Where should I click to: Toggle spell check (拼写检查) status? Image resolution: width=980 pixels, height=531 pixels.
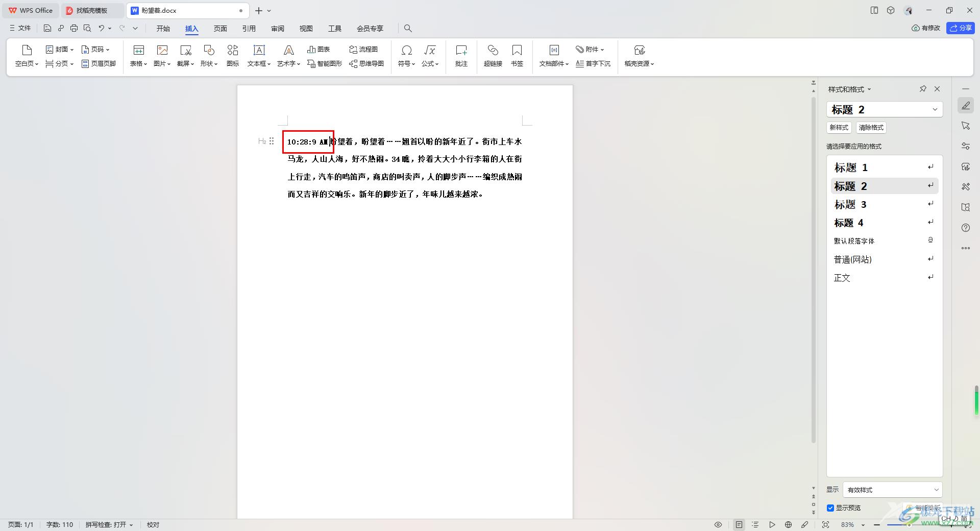(109, 524)
